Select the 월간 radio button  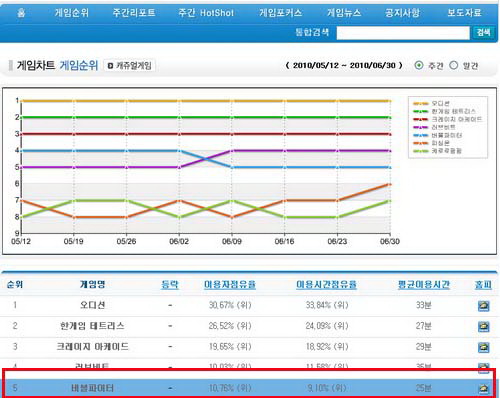point(453,65)
